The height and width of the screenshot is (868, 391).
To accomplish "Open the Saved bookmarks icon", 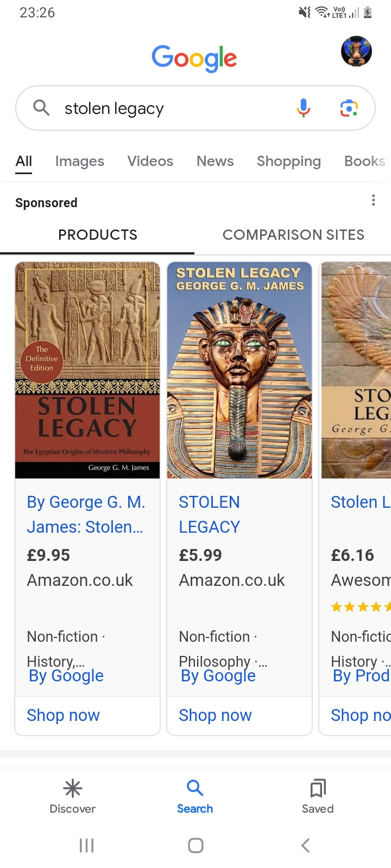I will pyautogui.click(x=318, y=788).
